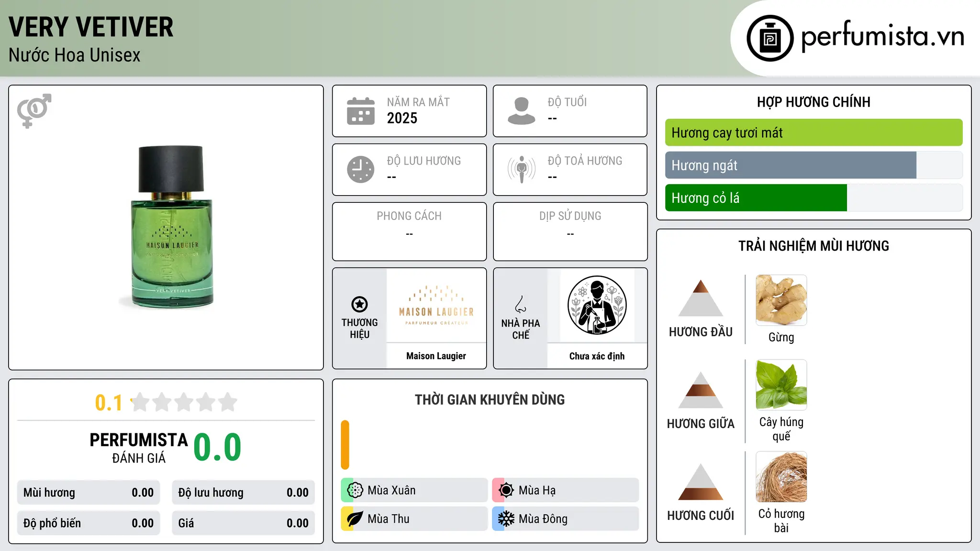
Task: Click the Mùa Thu leaf icon
Action: (x=355, y=519)
